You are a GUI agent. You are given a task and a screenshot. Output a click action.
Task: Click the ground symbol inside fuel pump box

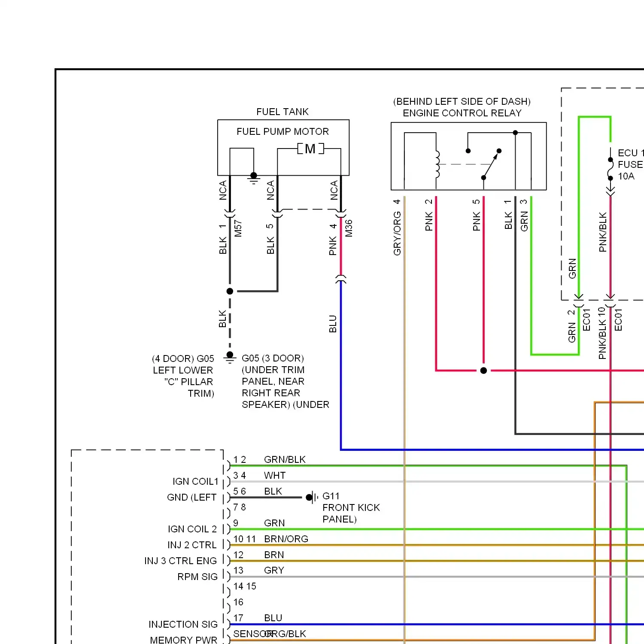(x=254, y=178)
